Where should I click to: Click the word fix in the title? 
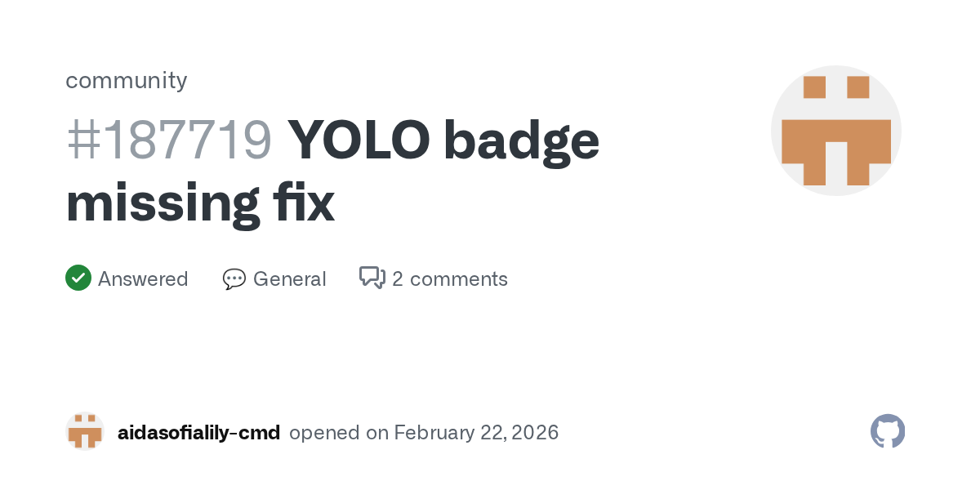304,203
